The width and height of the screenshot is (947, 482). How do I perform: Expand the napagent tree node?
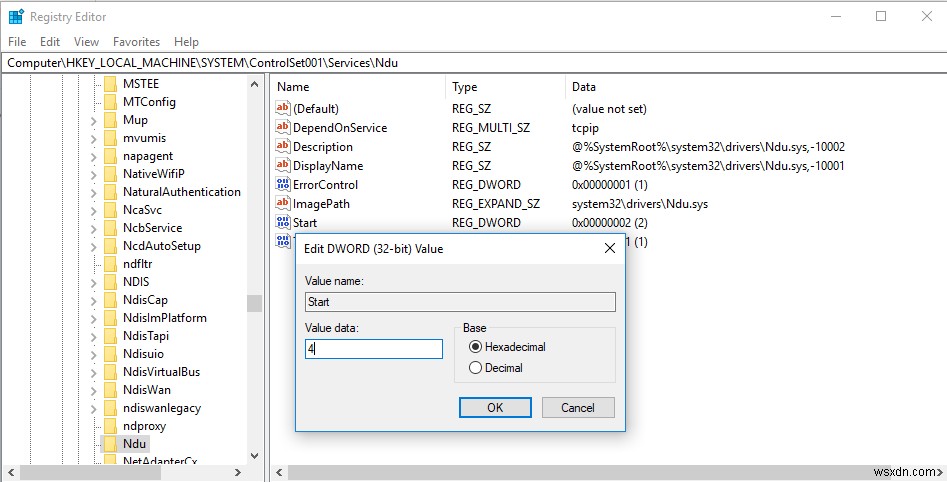(x=94, y=156)
